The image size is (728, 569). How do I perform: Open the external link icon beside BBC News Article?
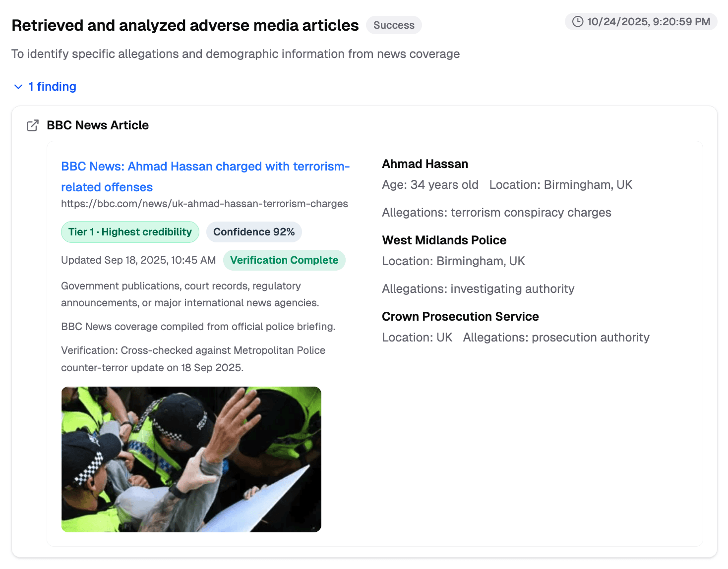(x=33, y=125)
